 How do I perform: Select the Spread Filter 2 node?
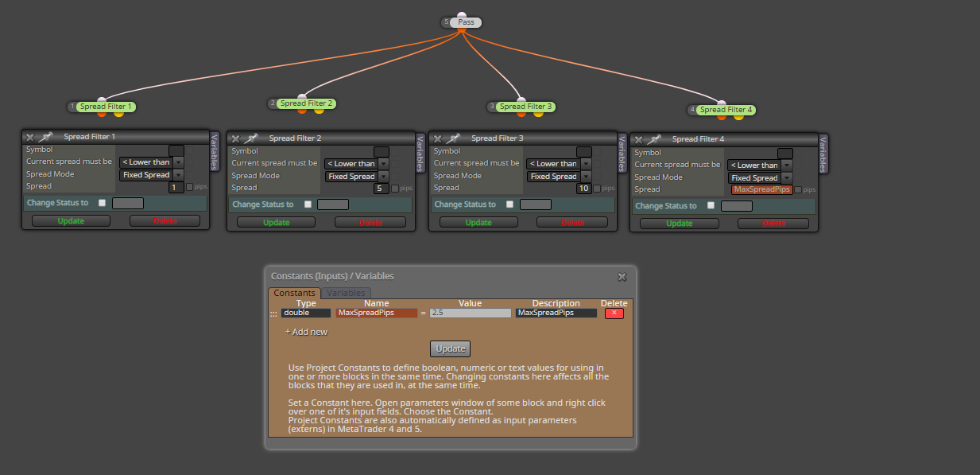tap(307, 103)
